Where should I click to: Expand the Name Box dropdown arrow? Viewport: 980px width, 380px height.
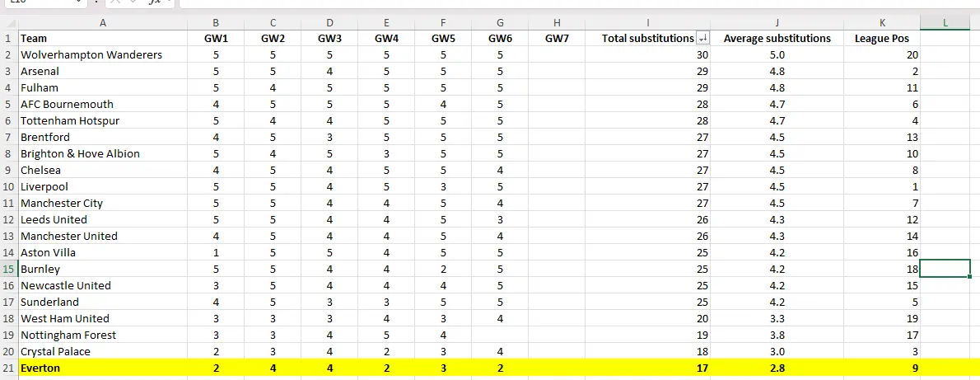click(79, 2)
